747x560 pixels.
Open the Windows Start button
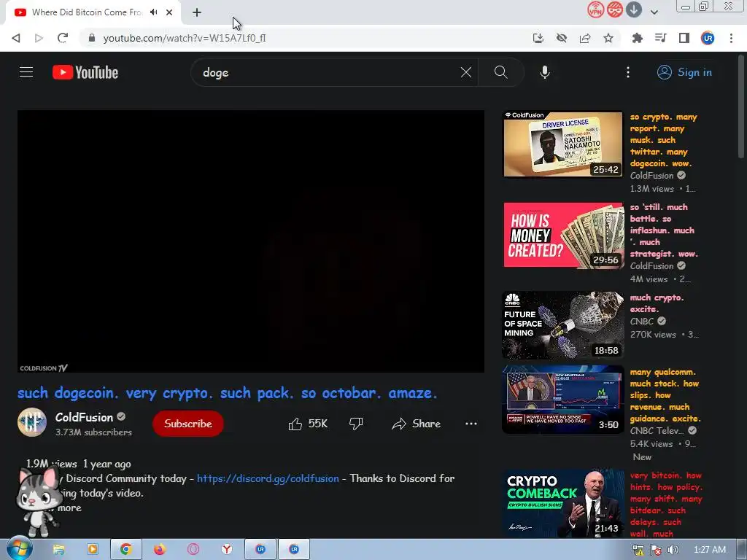click(18, 549)
